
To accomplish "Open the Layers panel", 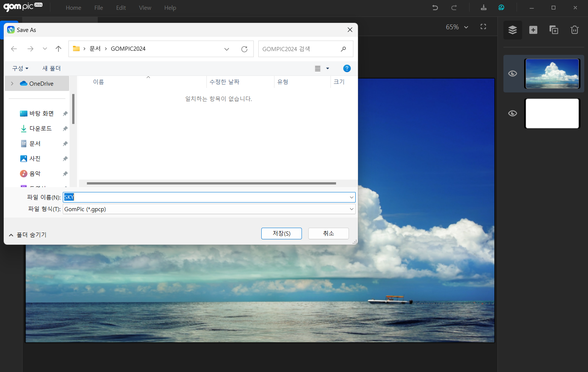I will [x=512, y=30].
